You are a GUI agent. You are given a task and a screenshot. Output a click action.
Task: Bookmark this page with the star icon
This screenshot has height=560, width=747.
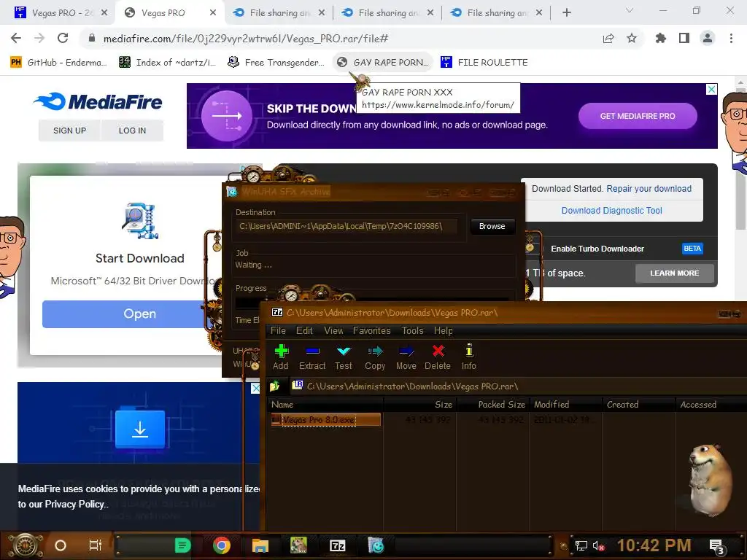point(632,38)
